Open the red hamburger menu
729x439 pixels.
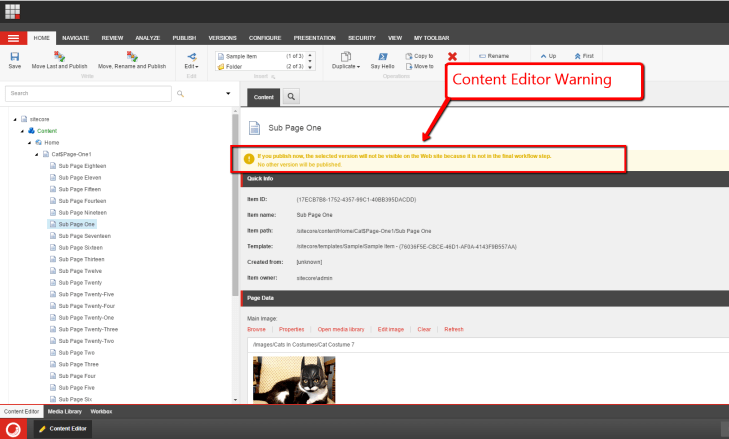click(13, 38)
